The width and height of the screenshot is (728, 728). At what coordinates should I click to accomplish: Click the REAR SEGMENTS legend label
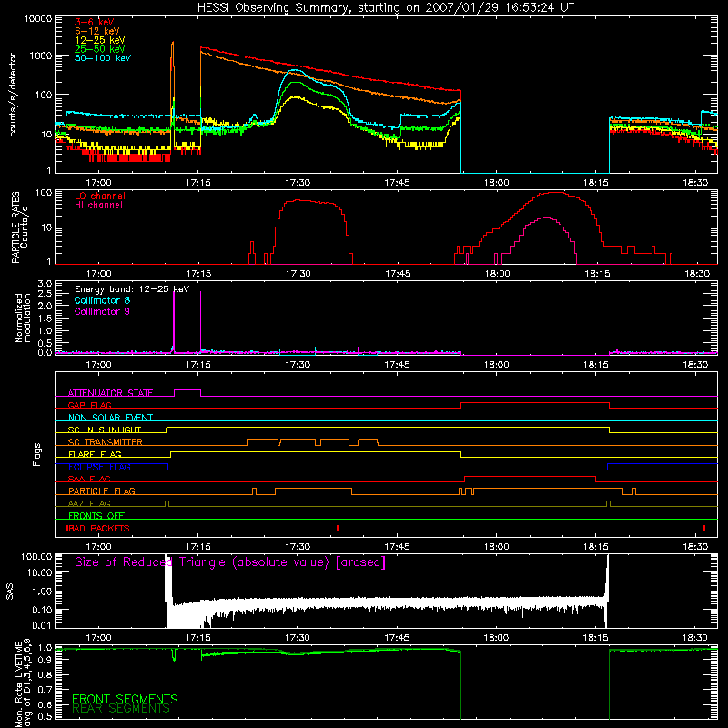pos(121,709)
